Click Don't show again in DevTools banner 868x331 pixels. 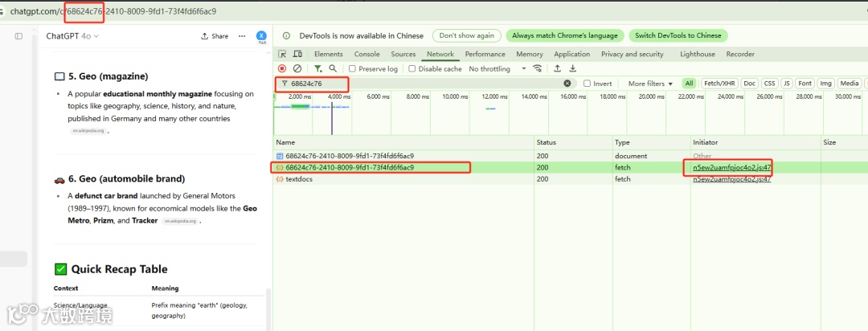[467, 35]
